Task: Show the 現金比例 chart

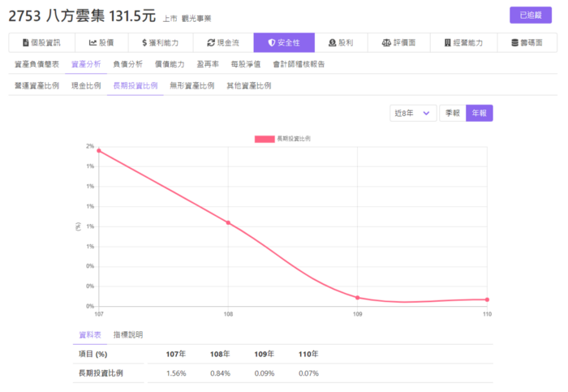Action: point(86,85)
